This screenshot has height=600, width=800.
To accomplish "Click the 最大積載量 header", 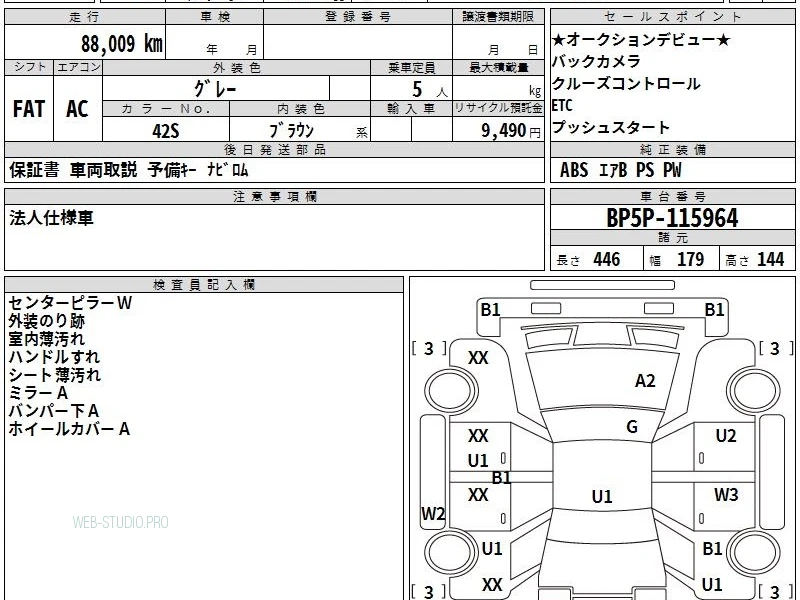I will (x=498, y=68).
